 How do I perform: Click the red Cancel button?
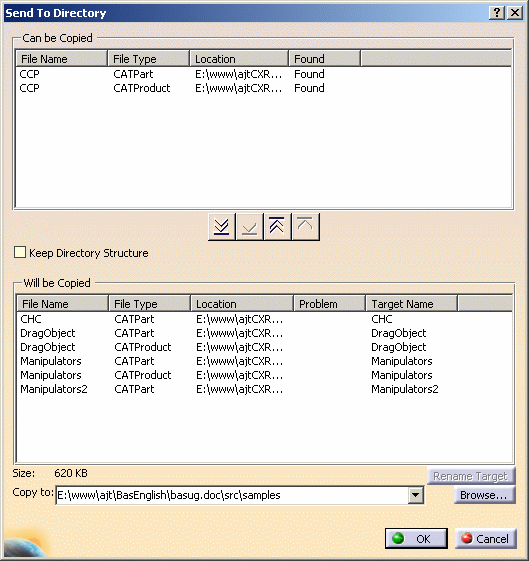486,538
